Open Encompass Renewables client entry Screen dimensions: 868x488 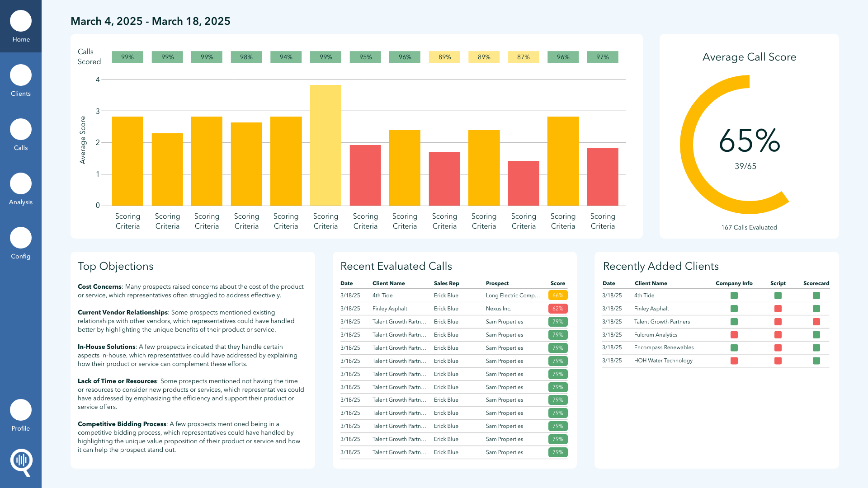[x=664, y=347]
